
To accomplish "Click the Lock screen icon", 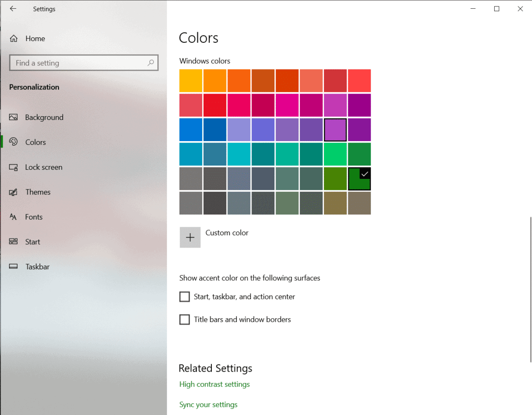I will pyautogui.click(x=12, y=167).
